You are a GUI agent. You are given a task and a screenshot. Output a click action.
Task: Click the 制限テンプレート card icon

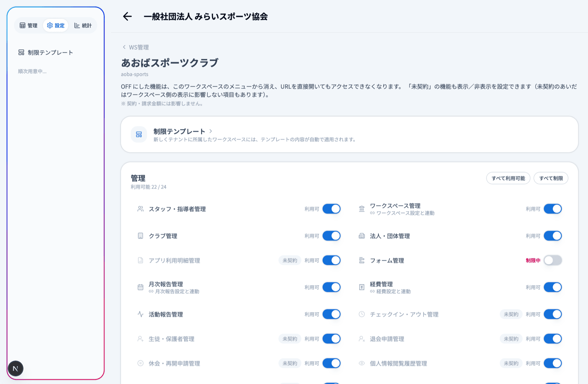point(139,135)
